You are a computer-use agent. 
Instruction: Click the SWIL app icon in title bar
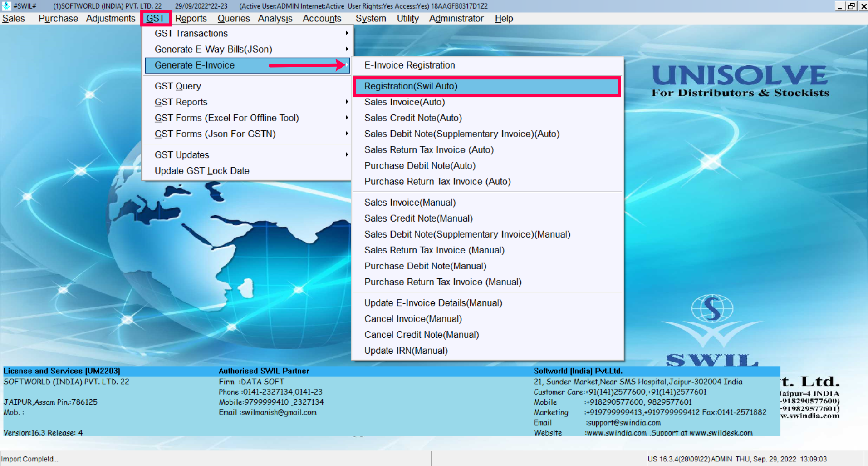[x=6, y=6]
